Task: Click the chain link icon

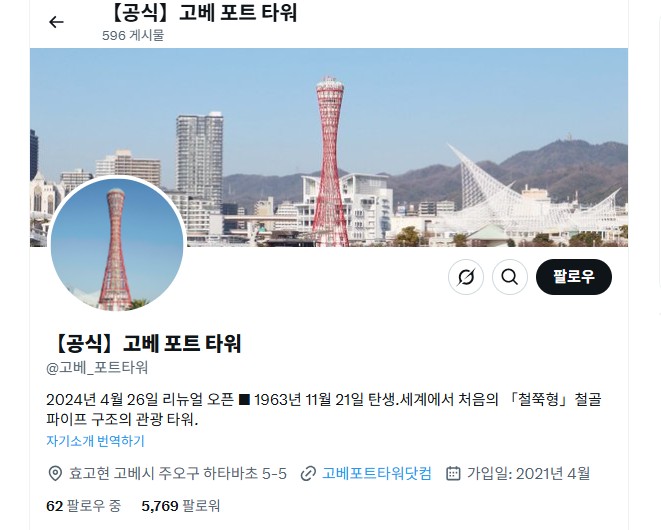Action: 308,474
